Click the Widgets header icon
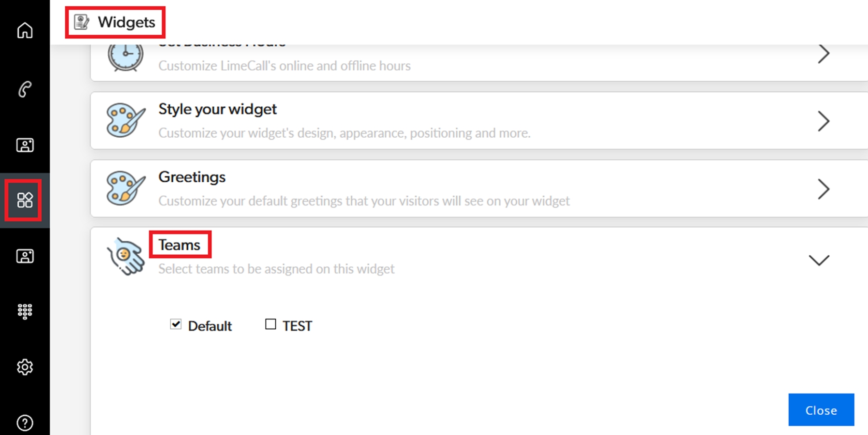The height and width of the screenshot is (435, 868). (x=81, y=22)
